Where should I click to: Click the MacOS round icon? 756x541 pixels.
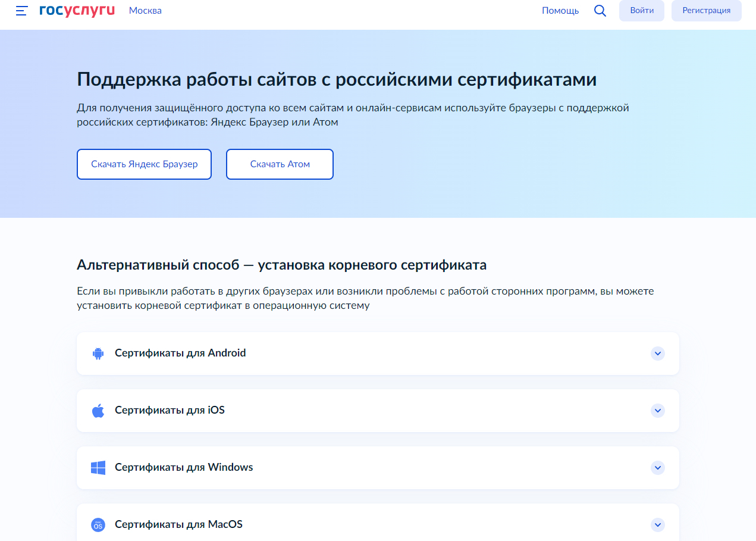(x=98, y=525)
